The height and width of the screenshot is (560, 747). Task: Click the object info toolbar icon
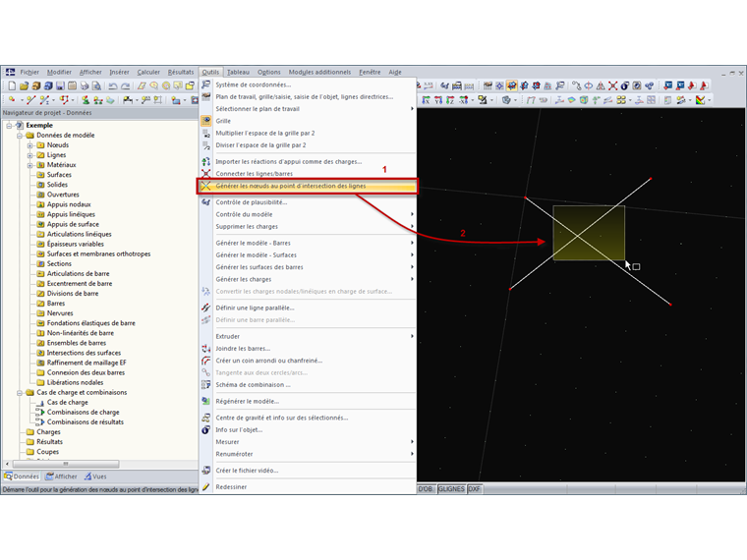[x=625, y=85]
